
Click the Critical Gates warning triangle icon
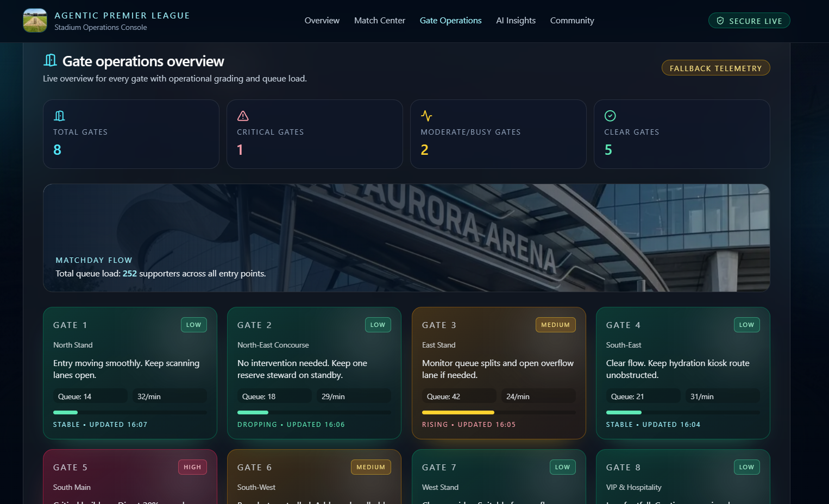click(x=243, y=116)
